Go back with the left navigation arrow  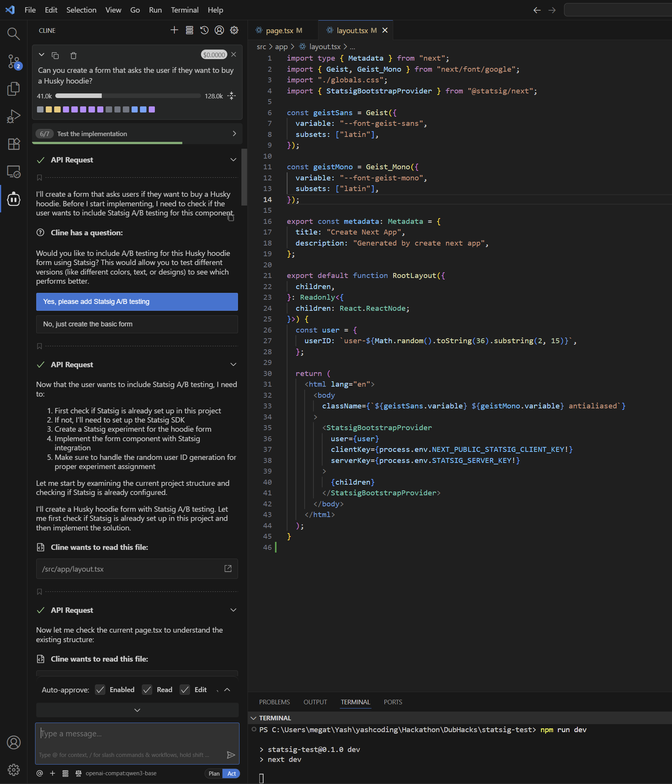[537, 10]
